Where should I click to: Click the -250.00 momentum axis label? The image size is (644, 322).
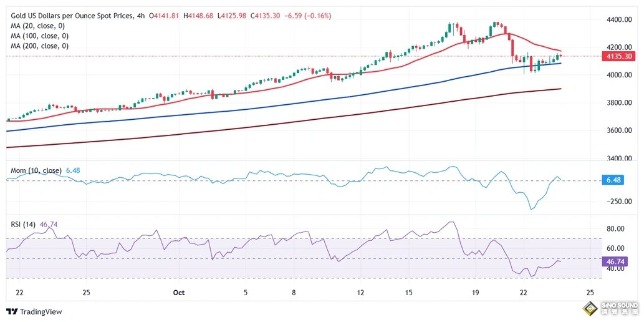(x=619, y=202)
